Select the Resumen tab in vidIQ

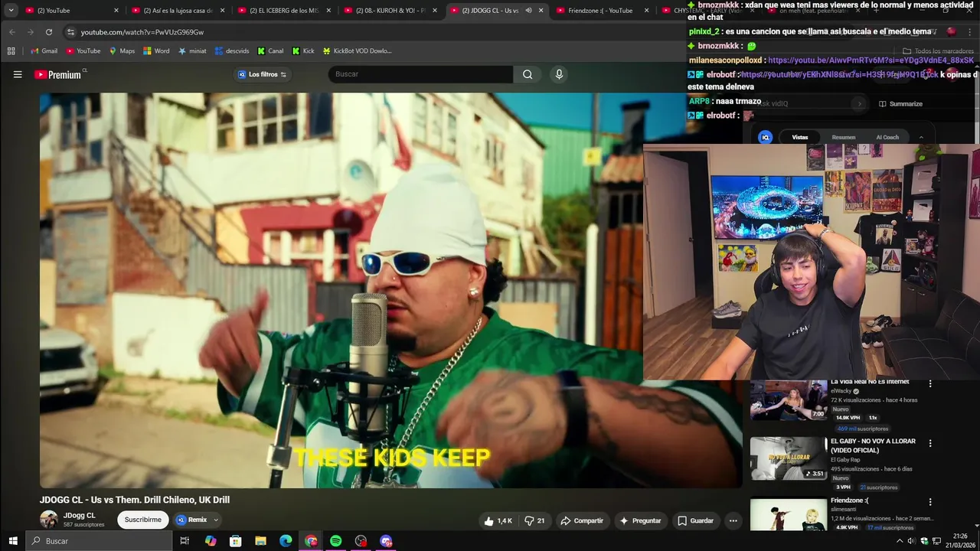[x=844, y=138]
